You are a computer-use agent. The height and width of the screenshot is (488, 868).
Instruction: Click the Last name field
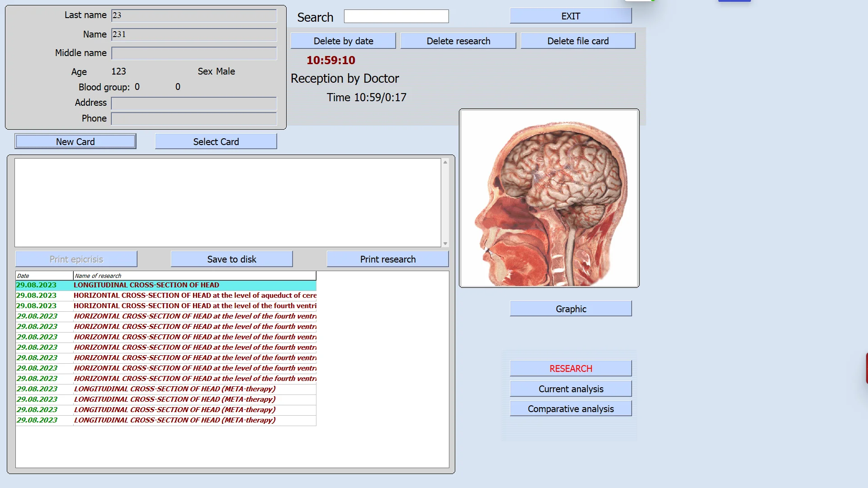[x=194, y=15]
